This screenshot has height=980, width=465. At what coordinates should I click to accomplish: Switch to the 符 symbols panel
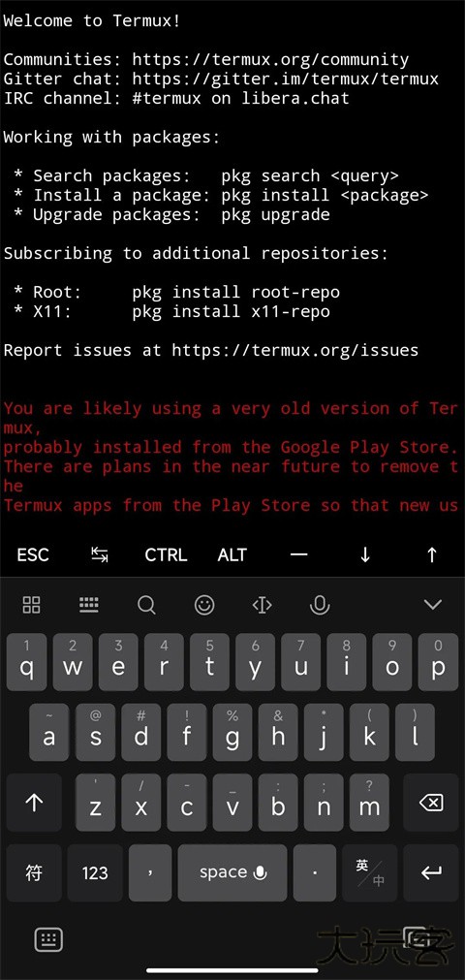(x=34, y=872)
